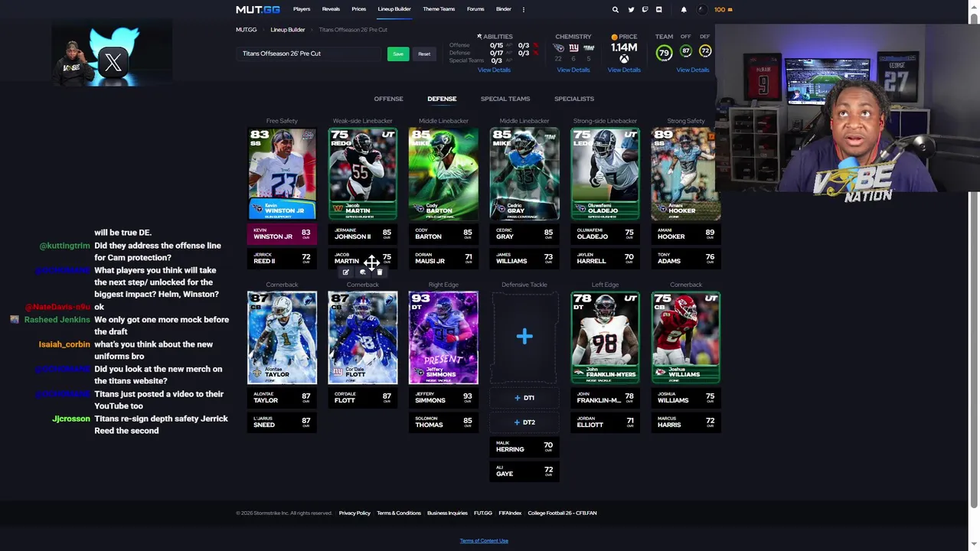Click the trash icon under Jacob Martin
The height and width of the screenshot is (551, 980).
pos(379,272)
